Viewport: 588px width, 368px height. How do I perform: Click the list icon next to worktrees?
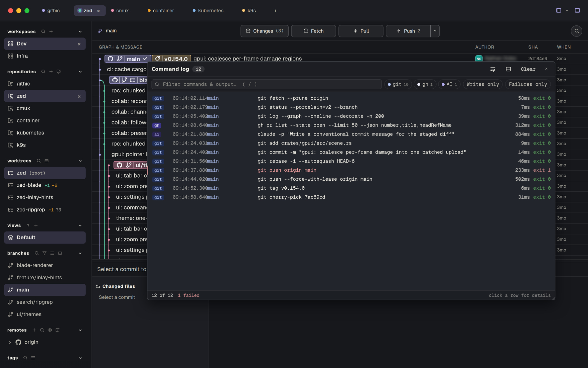click(46, 161)
